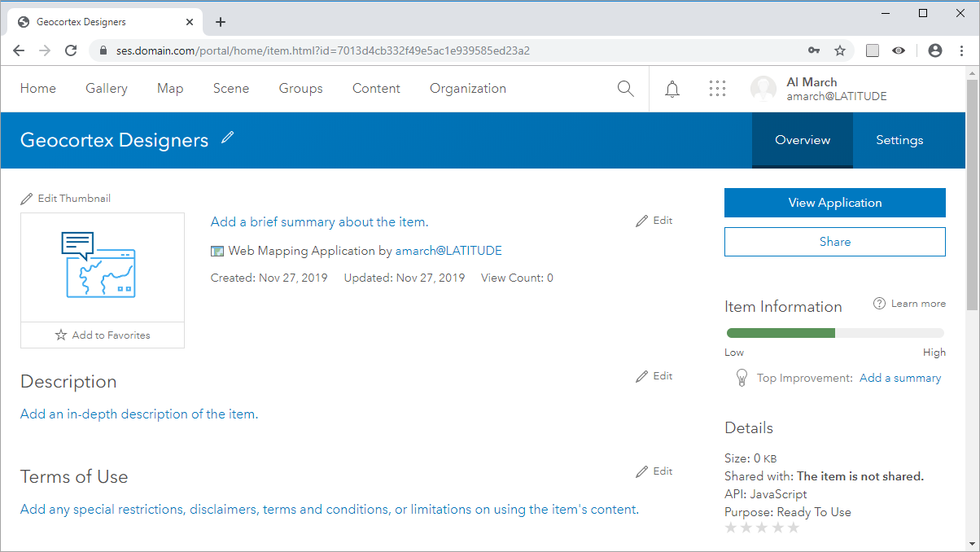This screenshot has width=980, height=552.
Task: Click the square extension icon in toolbar
Action: (873, 50)
